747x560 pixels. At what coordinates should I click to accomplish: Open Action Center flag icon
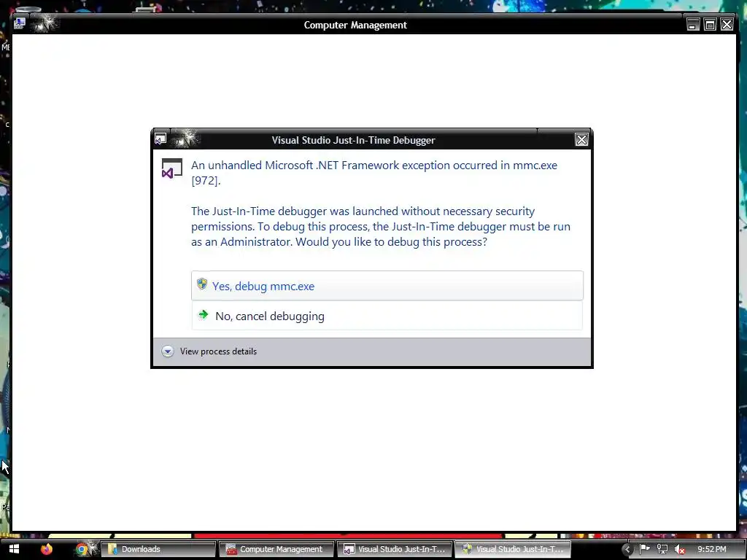[644, 549]
